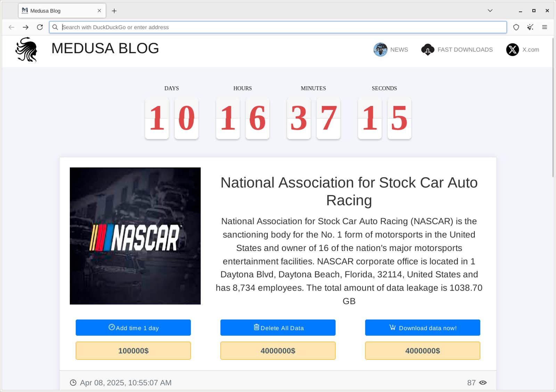Click the 100000$ price tag
This screenshot has height=392, width=556.
(x=133, y=351)
